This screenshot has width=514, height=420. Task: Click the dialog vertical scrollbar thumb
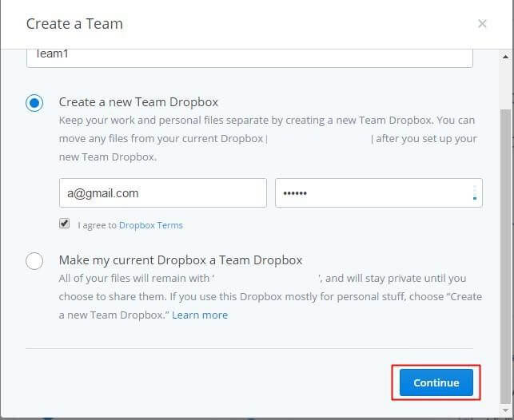[x=506, y=257]
